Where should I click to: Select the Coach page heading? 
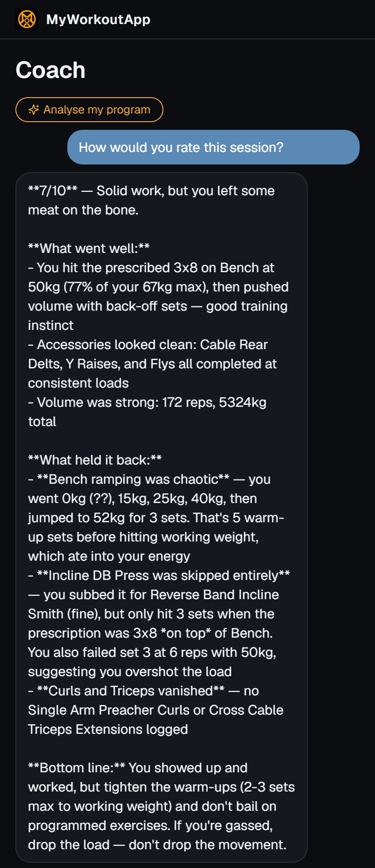[50, 70]
